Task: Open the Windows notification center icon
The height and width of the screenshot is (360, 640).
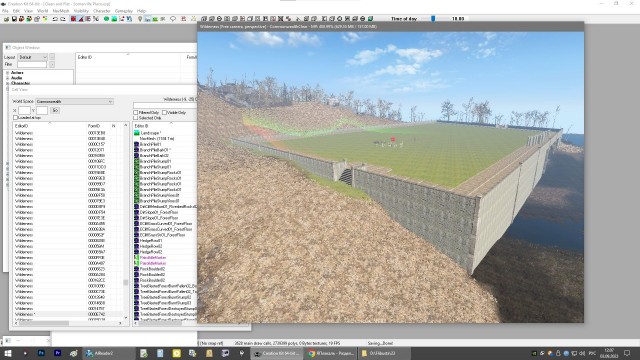Action: (628, 353)
